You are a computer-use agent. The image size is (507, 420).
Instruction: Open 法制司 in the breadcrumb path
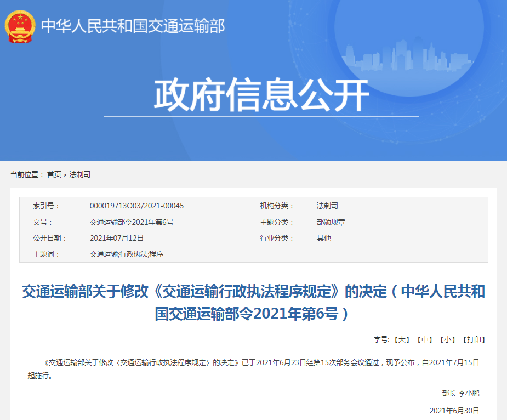[x=79, y=174]
